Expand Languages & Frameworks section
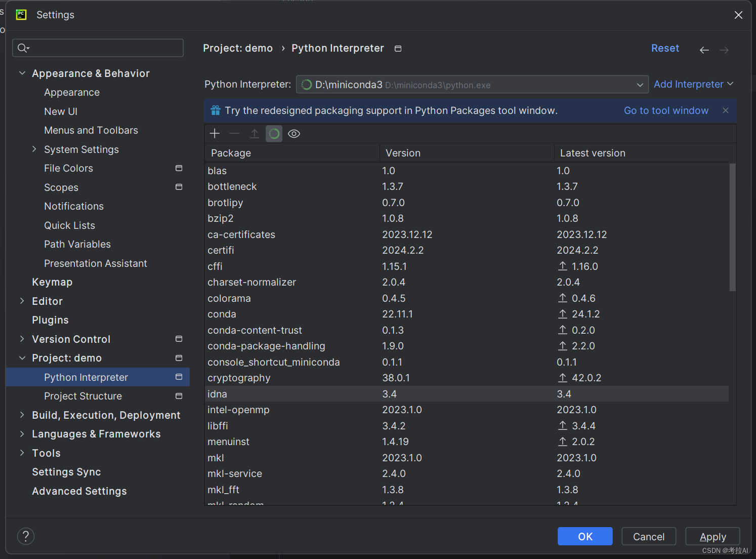 tap(22, 434)
